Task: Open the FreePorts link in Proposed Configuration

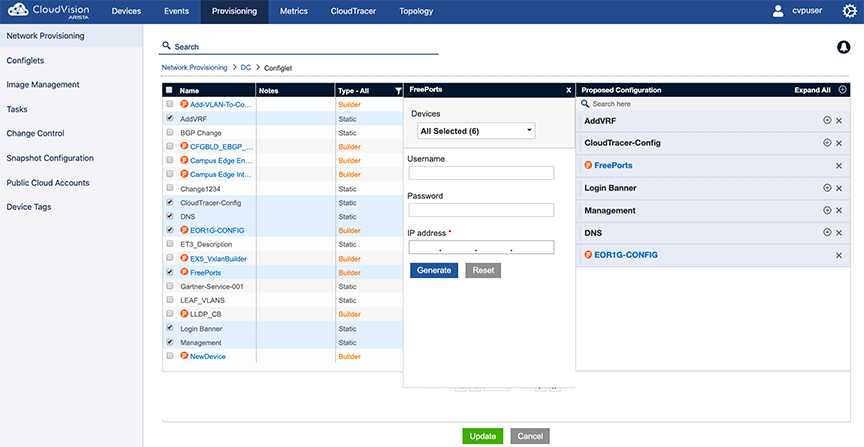Action: [613, 165]
